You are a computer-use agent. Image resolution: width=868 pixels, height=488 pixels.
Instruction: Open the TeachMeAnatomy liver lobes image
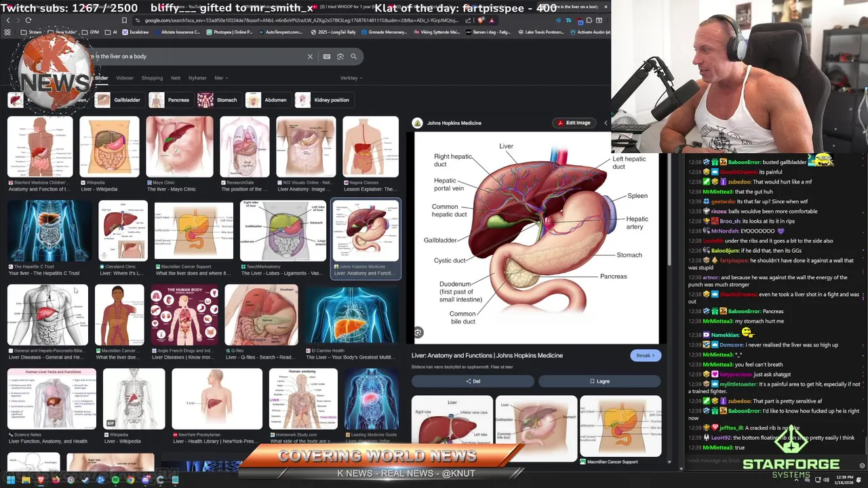(283, 231)
